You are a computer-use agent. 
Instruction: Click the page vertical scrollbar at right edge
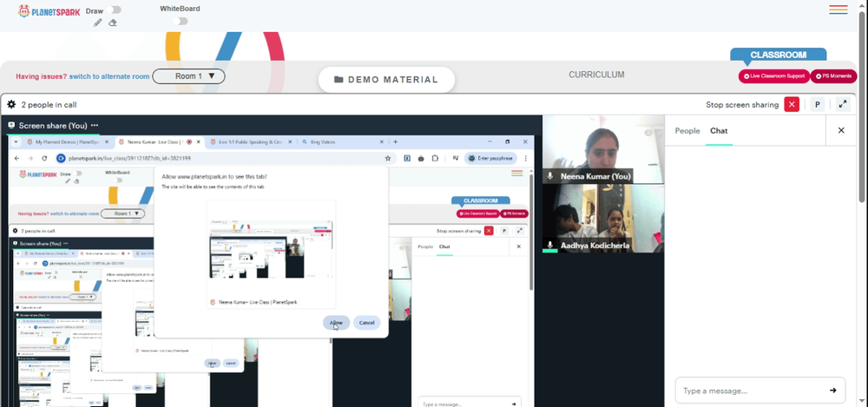click(863, 105)
